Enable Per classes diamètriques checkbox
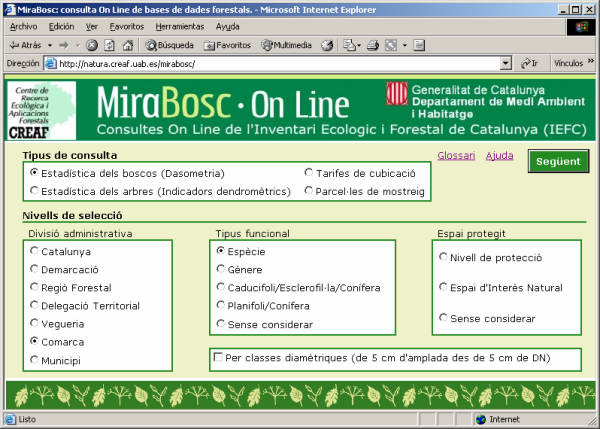Viewport: 600px width, 429px height. tap(218, 357)
